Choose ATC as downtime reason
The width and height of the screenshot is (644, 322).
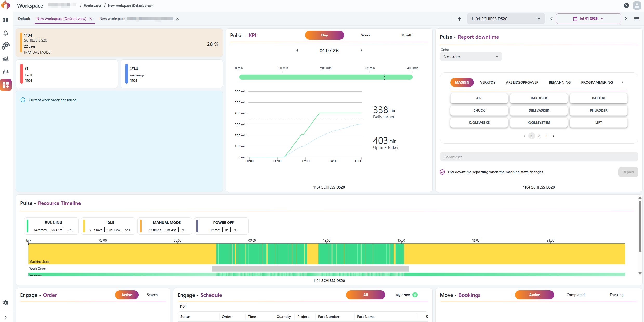pyautogui.click(x=479, y=98)
